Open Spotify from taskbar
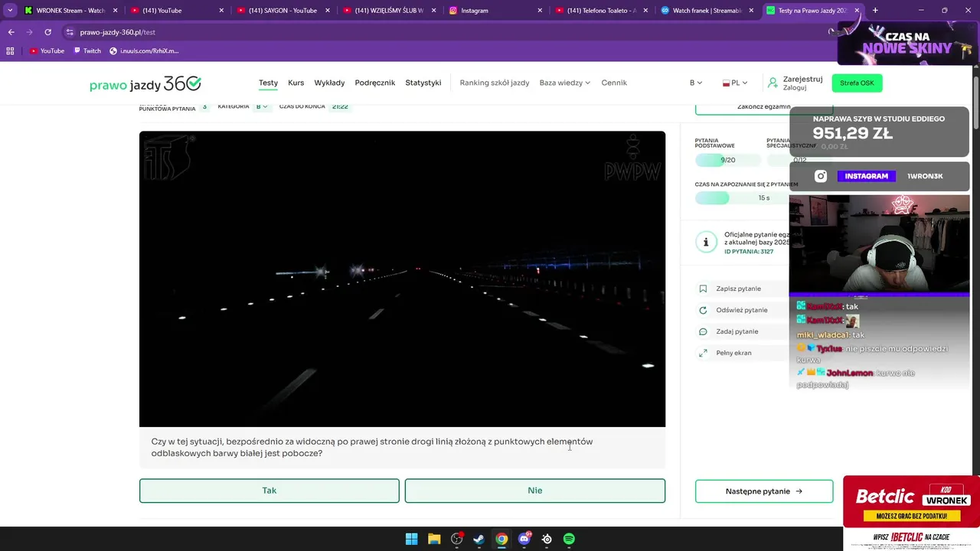The height and width of the screenshot is (551, 980). 569,539
